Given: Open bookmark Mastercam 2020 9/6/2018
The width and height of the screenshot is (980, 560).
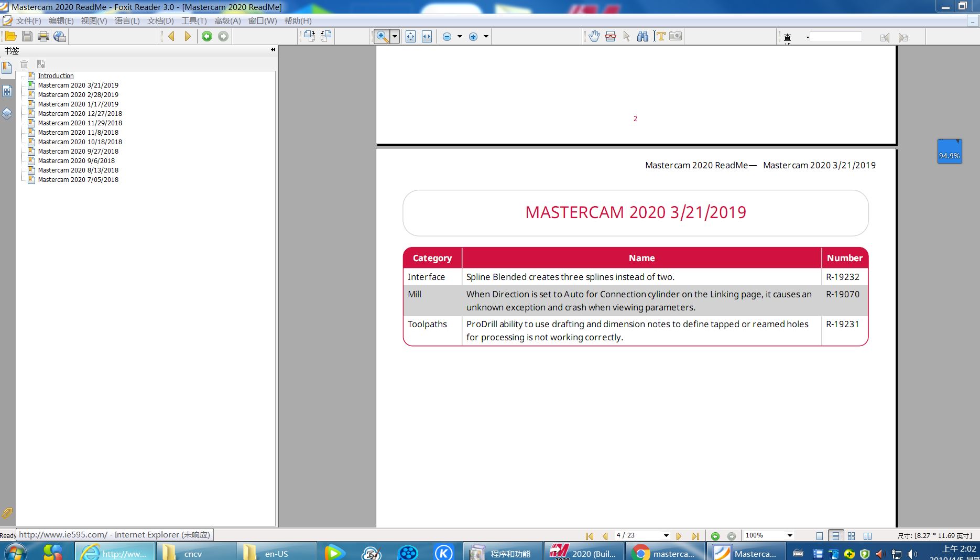Looking at the screenshot, I should click(76, 161).
